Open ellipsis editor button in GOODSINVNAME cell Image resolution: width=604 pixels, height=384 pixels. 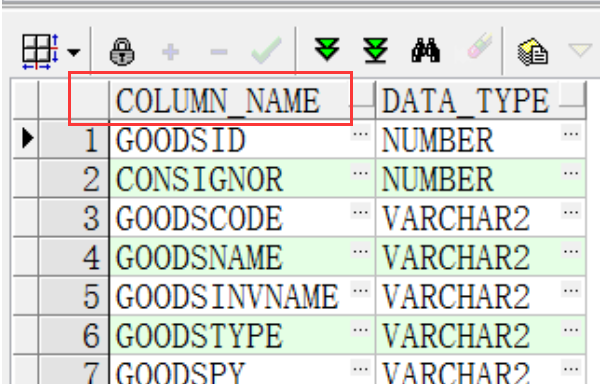[361, 291]
